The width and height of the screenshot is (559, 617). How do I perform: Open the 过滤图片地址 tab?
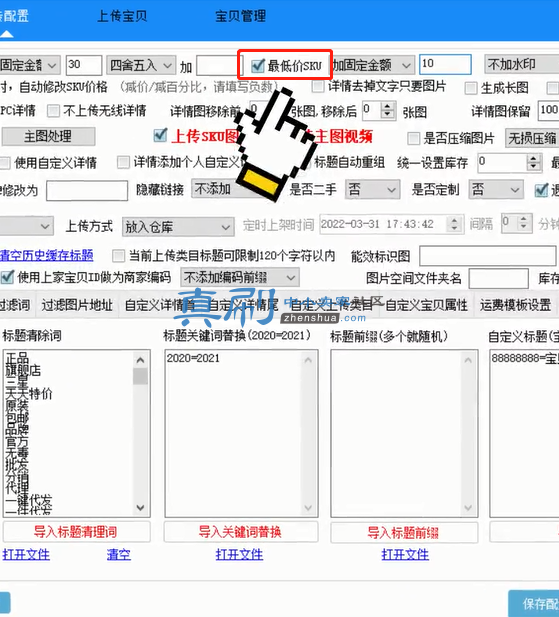[x=77, y=305]
